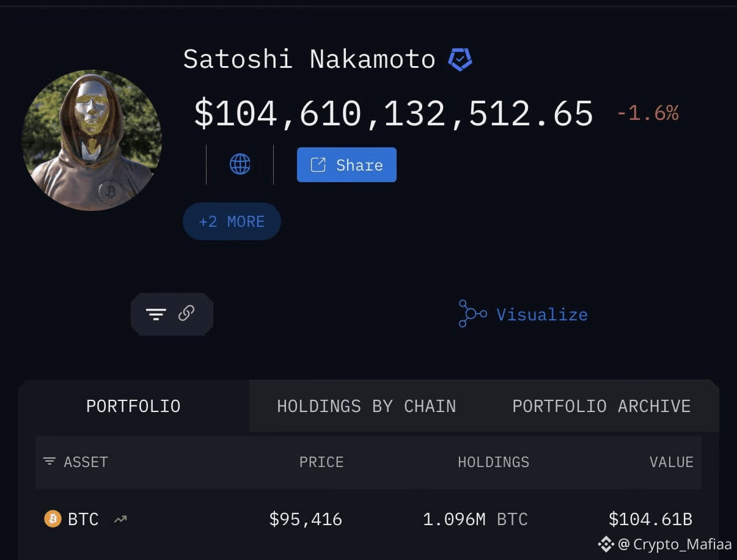Open the PORTFOLIO ARCHIVE tab
The image size is (737, 560).
[601, 405]
